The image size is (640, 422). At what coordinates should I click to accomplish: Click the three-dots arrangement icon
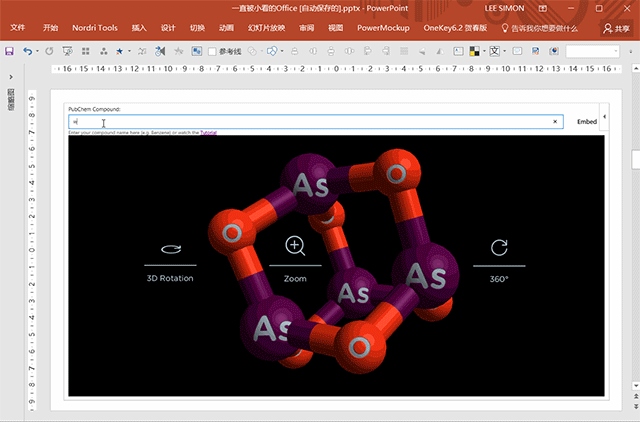tap(104, 51)
